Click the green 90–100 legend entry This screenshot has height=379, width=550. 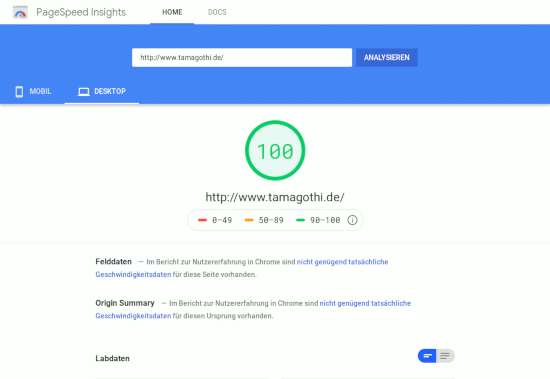318,220
